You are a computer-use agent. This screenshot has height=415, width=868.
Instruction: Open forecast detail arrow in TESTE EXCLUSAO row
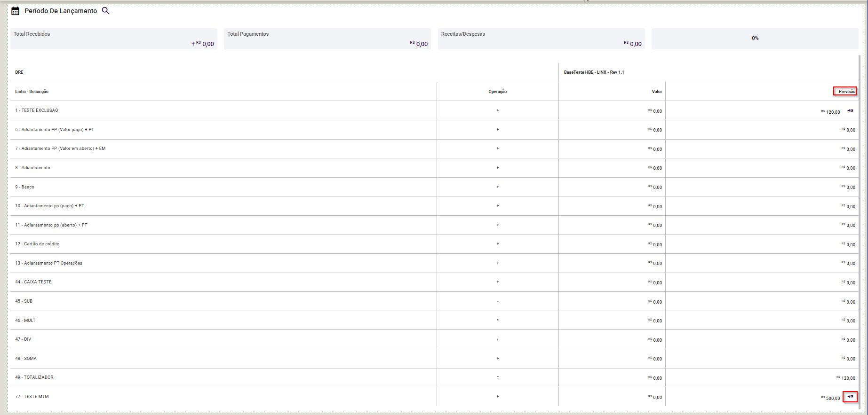[850, 110]
